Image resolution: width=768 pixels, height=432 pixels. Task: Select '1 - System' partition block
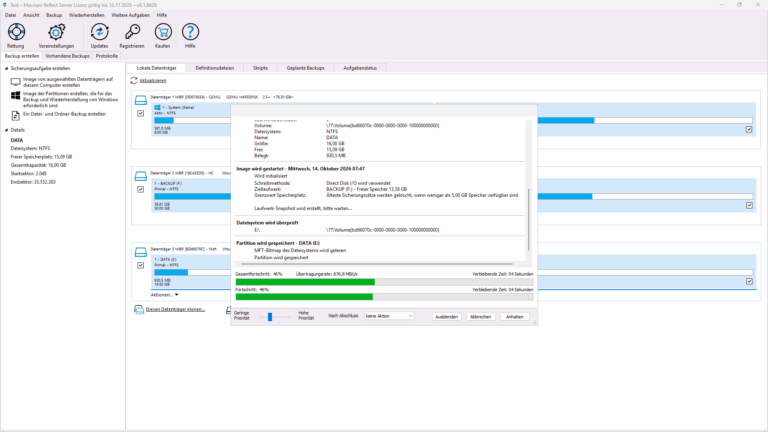tap(192, 119)
